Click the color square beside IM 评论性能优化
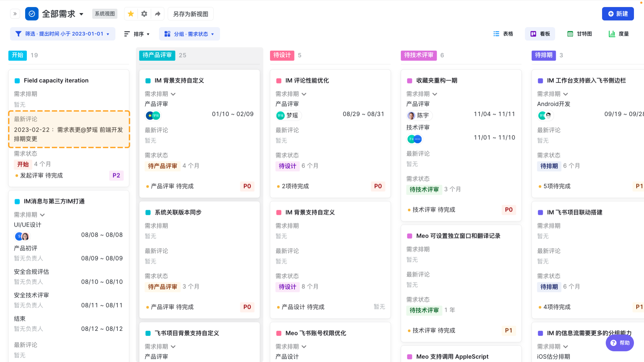This screenshot has height=362, width=644. 279,81
